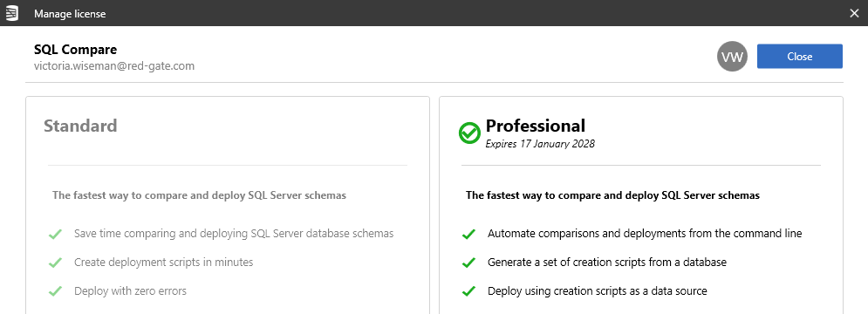Click Create deployment scripts in minutes text
The width and height of the screenshot is (868, 314).
163,263
